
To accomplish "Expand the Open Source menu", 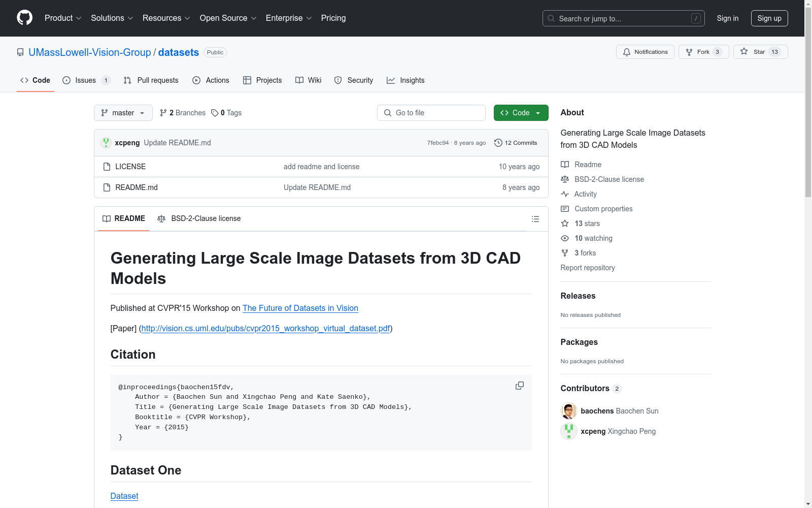I will (x=228, y=18).
